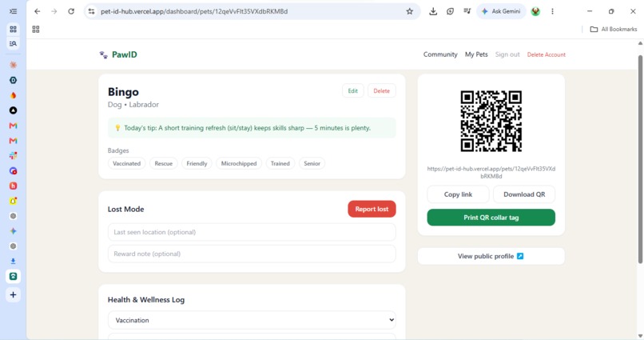Switch to the dark blue D tab
This screenshot has height=340, width=644.
(x=13, y=80)
